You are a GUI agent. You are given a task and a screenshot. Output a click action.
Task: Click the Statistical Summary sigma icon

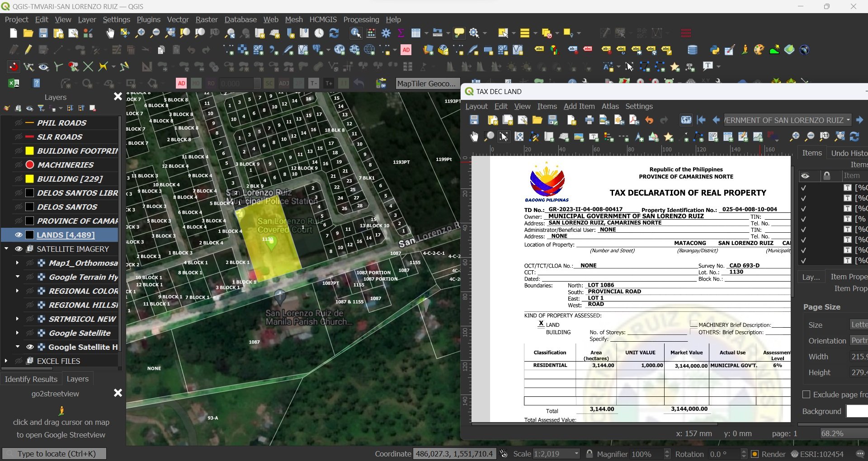coord(401,33)
